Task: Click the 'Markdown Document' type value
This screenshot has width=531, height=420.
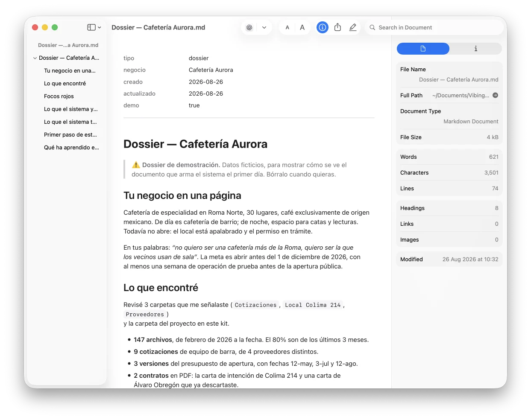Action: click(x=471, y=121)
